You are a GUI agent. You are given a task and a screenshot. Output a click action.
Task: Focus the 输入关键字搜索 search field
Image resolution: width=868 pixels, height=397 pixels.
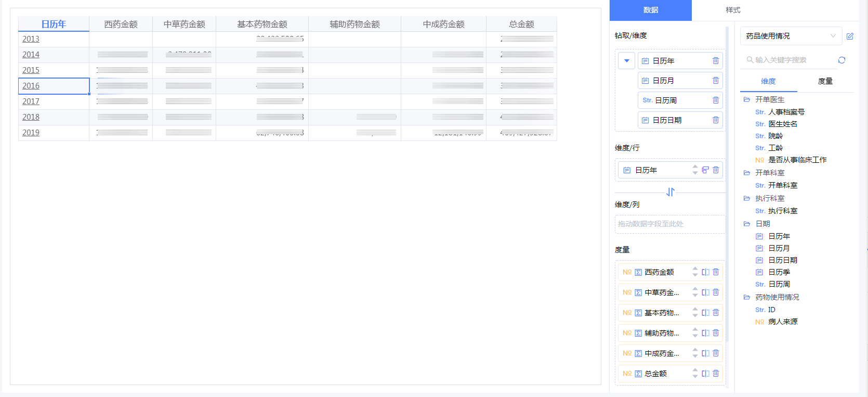tap(790, 60)
